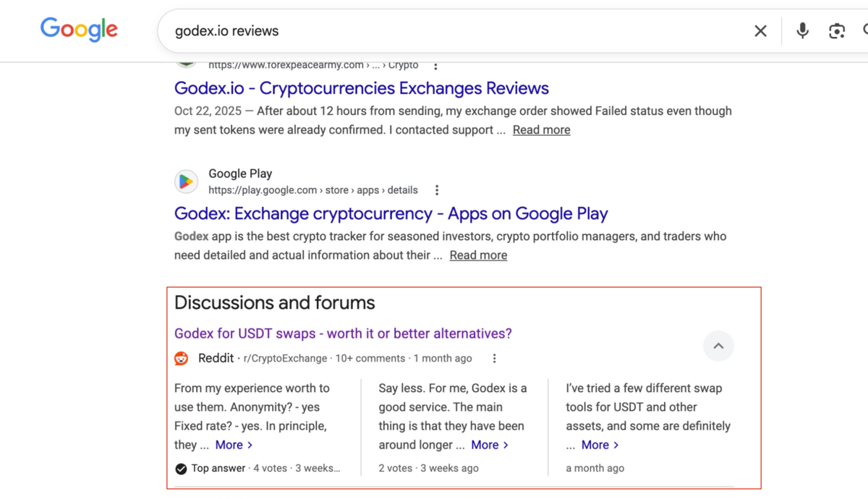
Task: Open three-dot menu beside Reddit discussion
Action: click(494, 359)
